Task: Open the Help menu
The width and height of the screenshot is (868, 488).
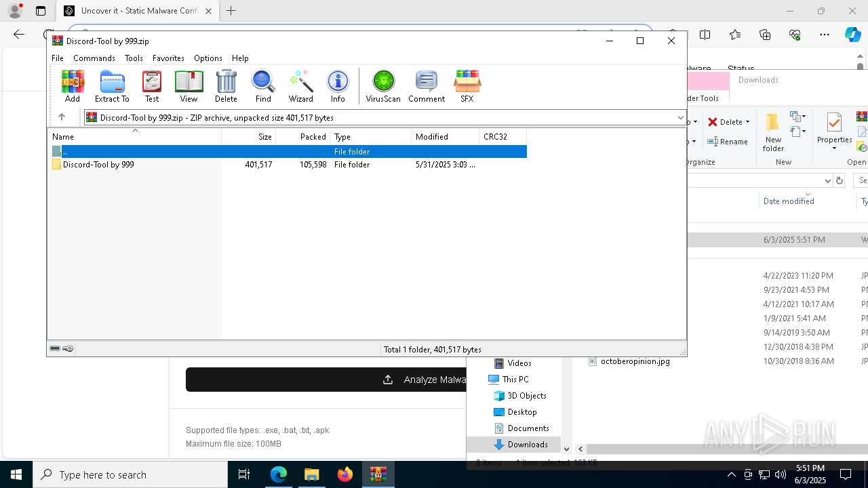Action: point(240,58)
